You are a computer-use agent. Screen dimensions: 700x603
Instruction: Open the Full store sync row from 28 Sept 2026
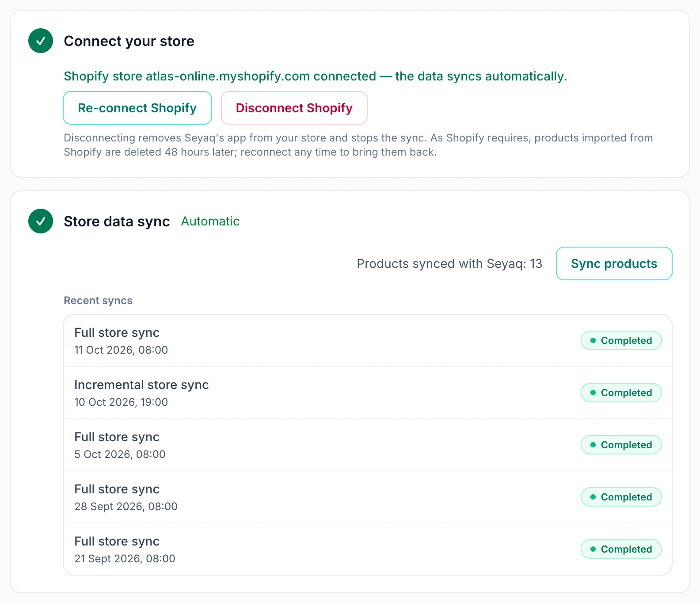tap(368, 497)
